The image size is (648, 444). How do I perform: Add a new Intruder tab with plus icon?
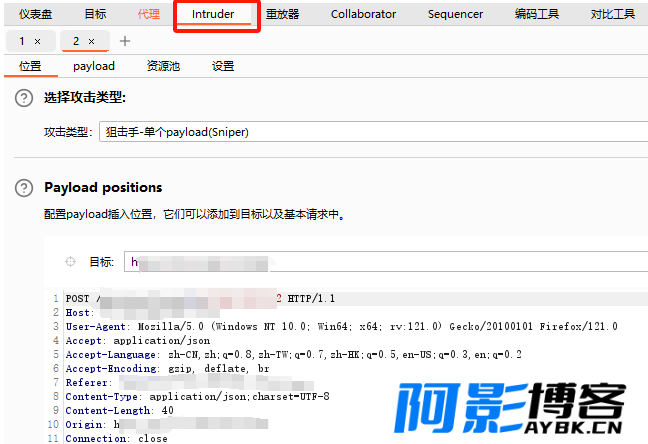tap(125, 41)
